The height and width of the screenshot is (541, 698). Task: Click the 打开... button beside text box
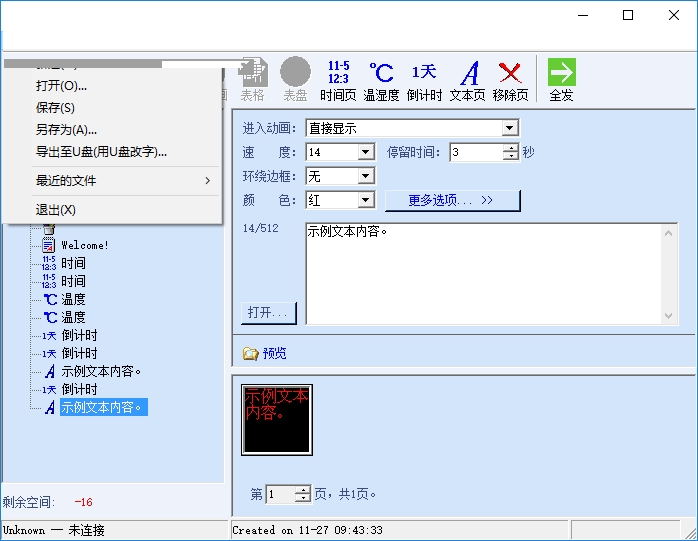[x=268, y=313]
